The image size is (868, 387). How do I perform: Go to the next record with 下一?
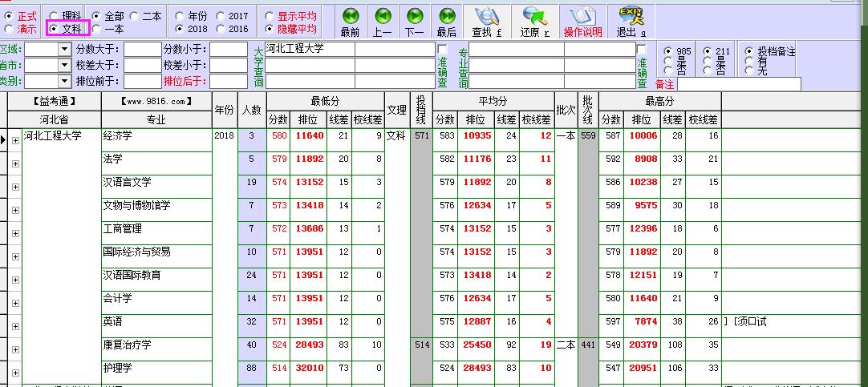click(414, 22)
